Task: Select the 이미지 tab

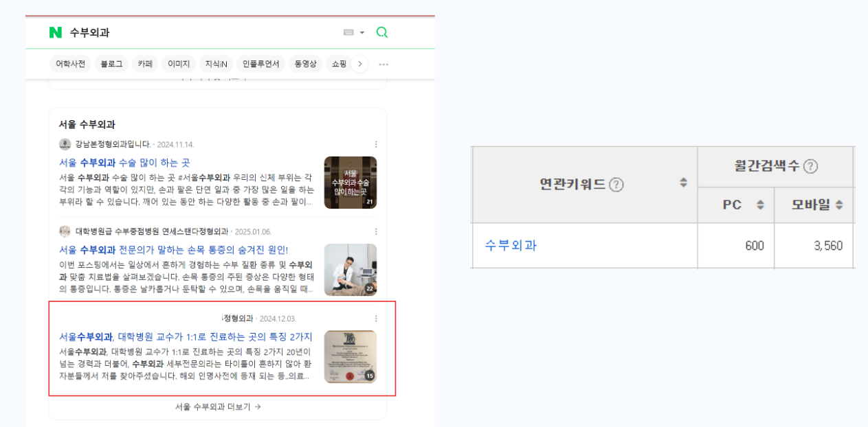Action: pyautogui.click(x=179, y=64)
